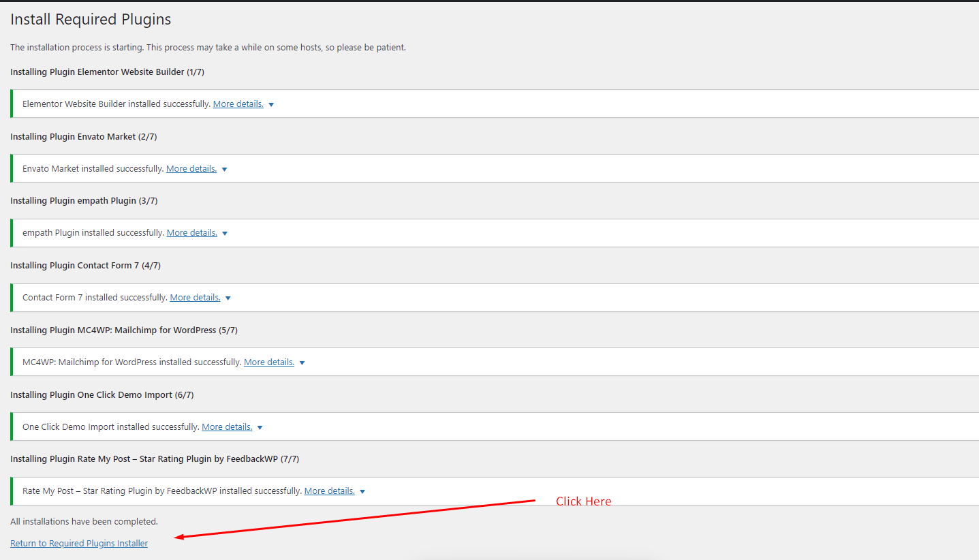Image resolution: width=979 pixels, height=560 pixels.
Task: Click 'More details' link for Envato Market
Action: [x=191, y=168]
